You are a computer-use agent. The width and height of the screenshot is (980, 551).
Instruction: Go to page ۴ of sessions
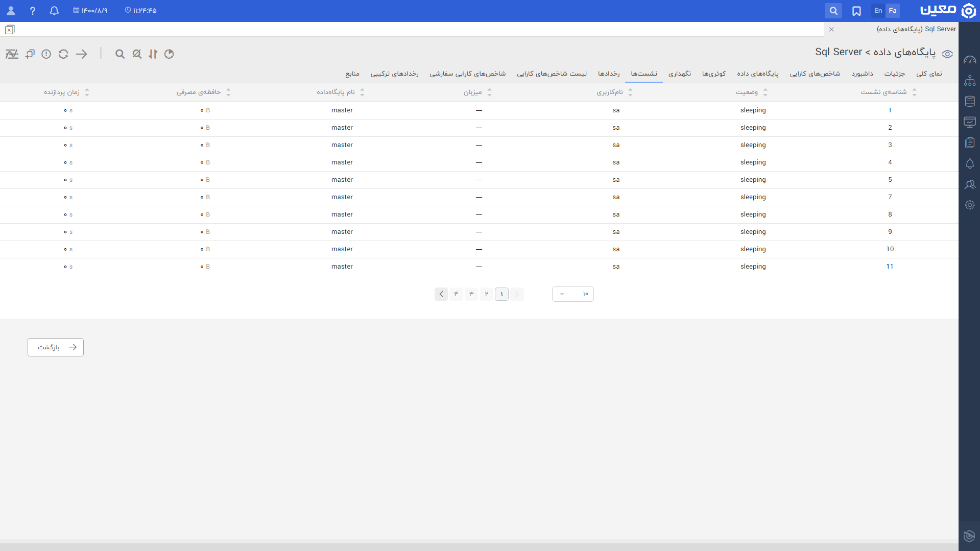pyautogui.click(x=456, y=294)
